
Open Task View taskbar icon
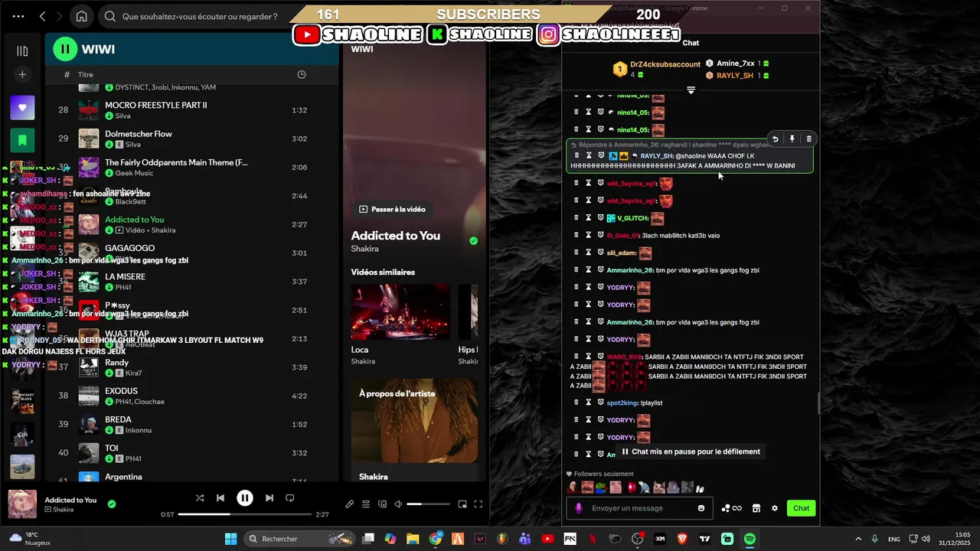click(368, 539)
